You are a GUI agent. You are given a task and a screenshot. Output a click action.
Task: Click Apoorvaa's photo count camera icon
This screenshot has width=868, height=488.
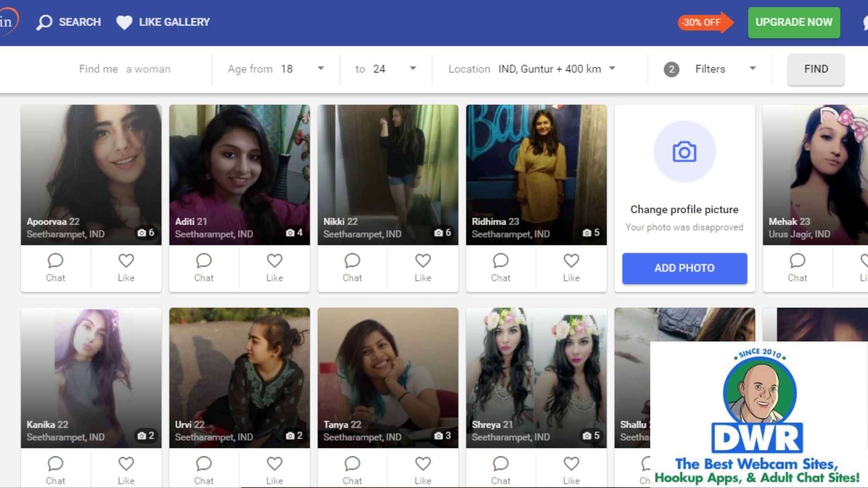coord(142,233)
